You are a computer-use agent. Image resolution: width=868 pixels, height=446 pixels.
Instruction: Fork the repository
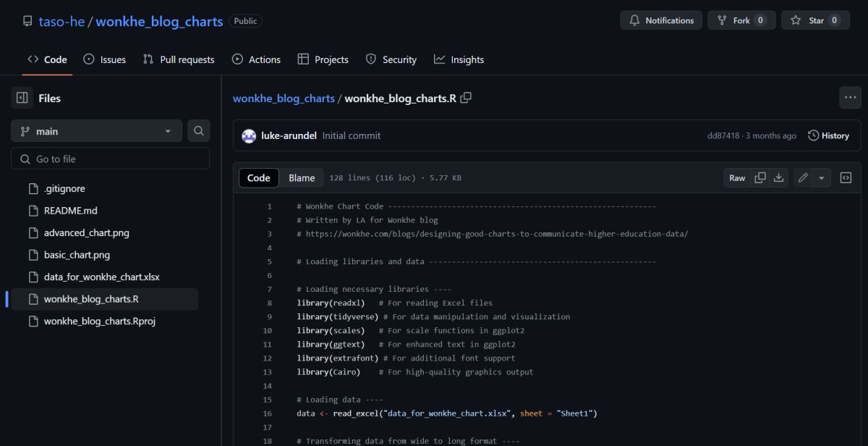[741, 20]
